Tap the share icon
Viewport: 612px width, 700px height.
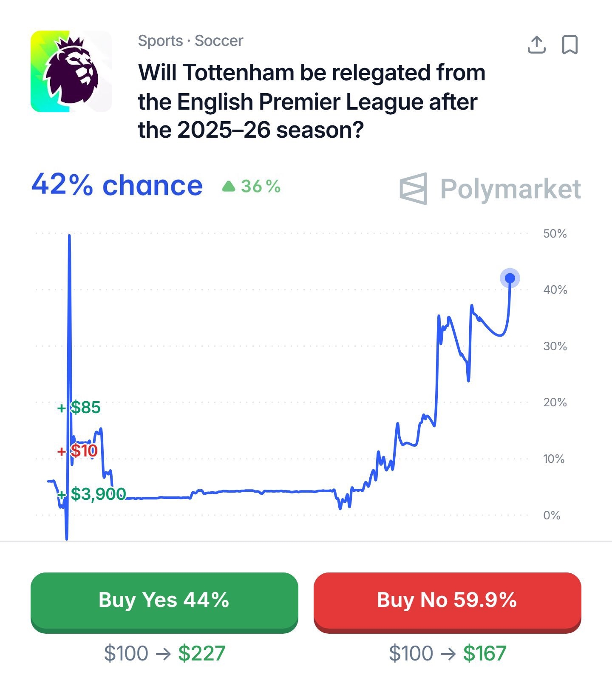pos(536,45)
